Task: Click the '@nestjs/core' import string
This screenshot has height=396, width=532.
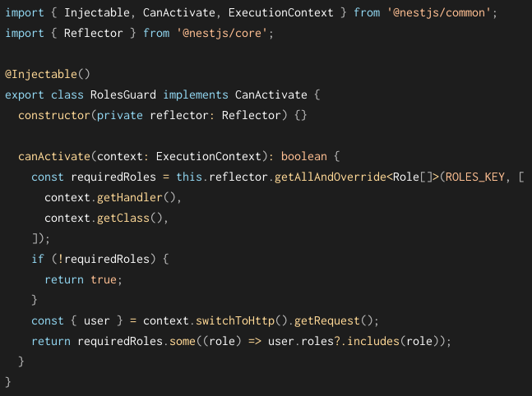Action: [x=222, y=33]
